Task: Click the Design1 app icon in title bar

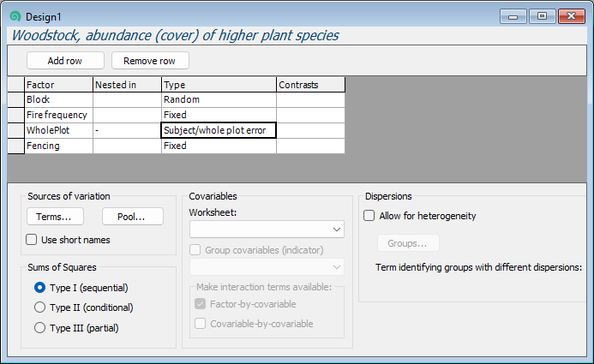Action: [x=15, y=16]
